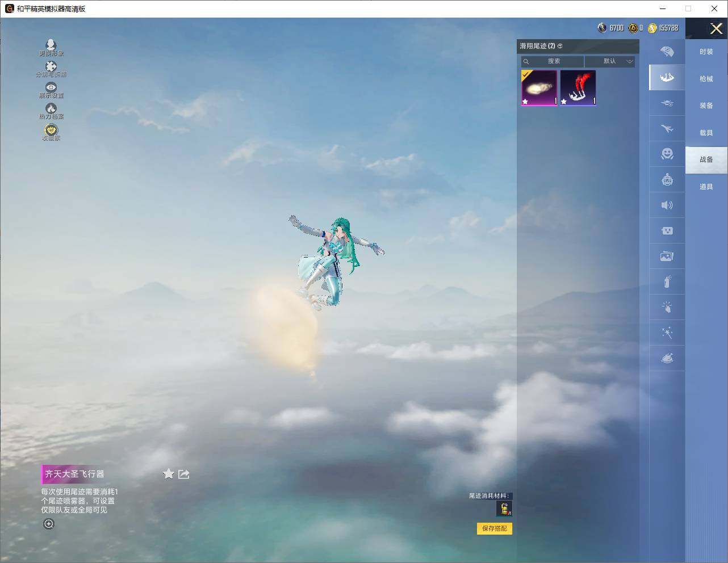Switch to the 装备 tab
The width and height of the screenshot is (728, 563).
(x=706, y=106)
